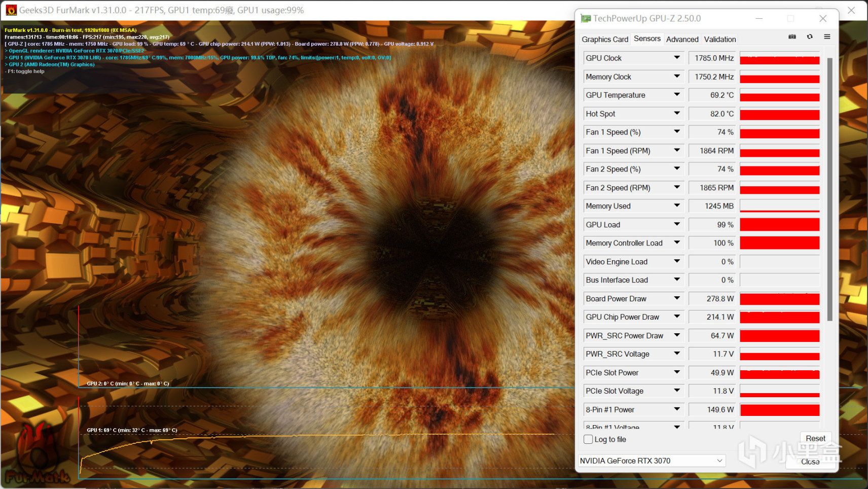Open the PCIe Slot Power dropdown
The image size is (868, 489).
point(677,373)
